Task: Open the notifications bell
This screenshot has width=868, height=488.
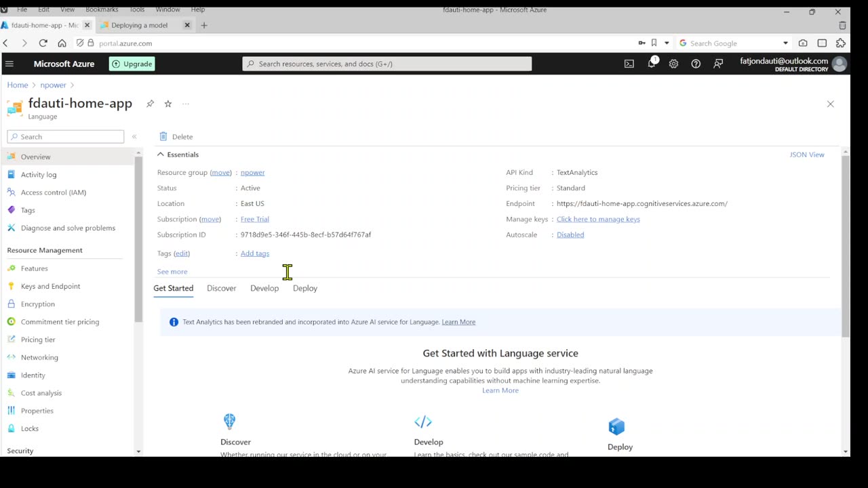Action: pyautogui.click(x=652, y=63)
